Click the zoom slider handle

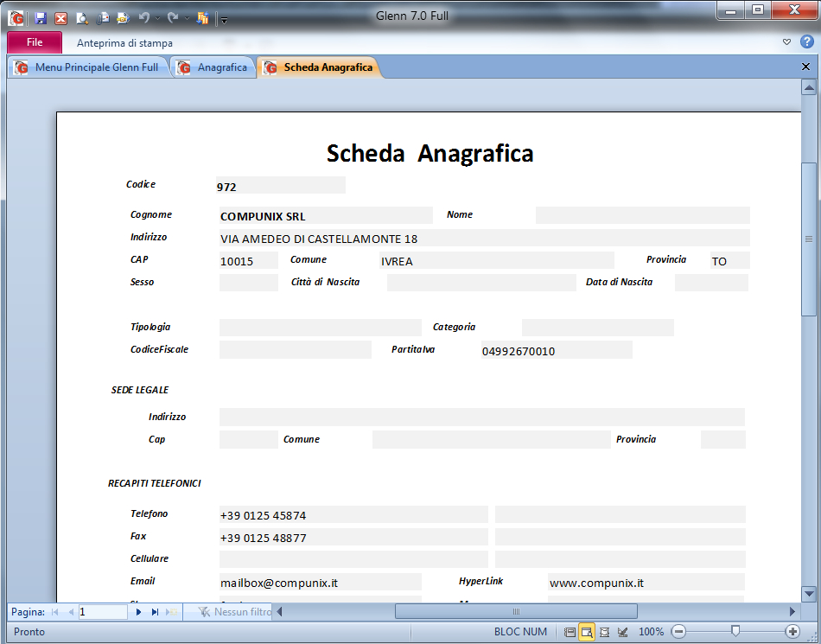(x=735, y=630)
